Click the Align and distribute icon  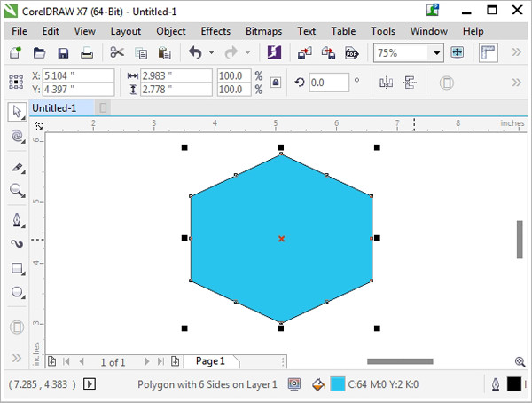point(410,83)
